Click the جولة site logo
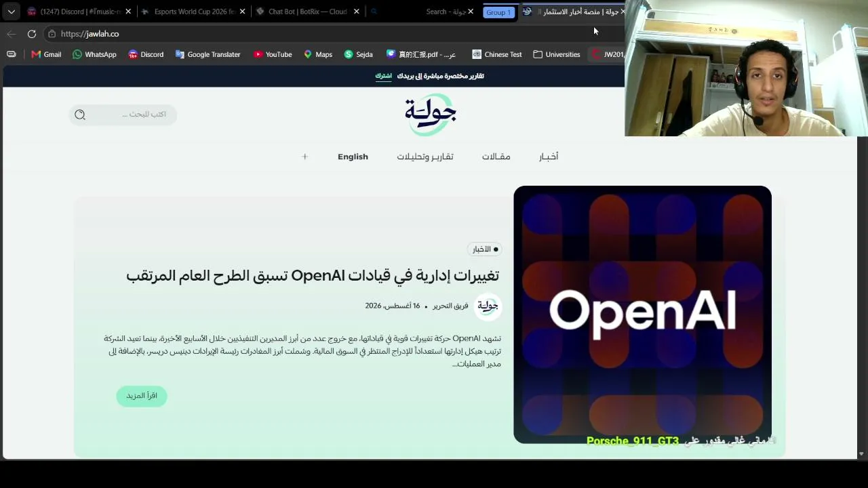This screenshot has height=488, width=868. (431, 115)
